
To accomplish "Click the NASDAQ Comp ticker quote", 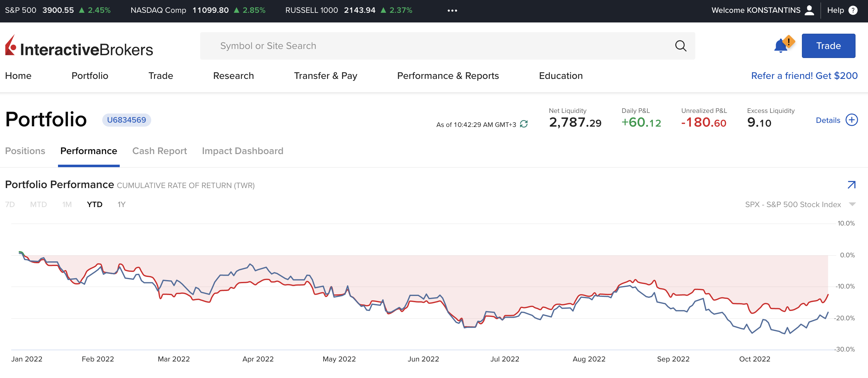I will [198, 11].
